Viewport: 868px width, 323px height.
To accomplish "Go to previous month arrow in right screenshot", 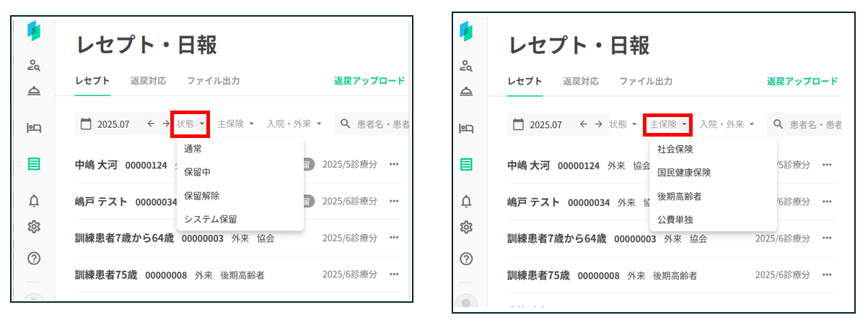I will (584, 124).
